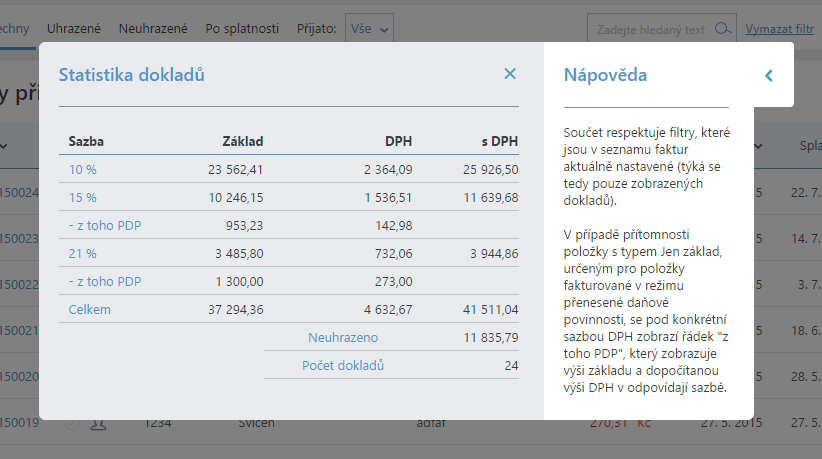This screenshot has height=459, width=822.
Task: Open the Přijato Vše dropdown
Action: click(369, 28)
